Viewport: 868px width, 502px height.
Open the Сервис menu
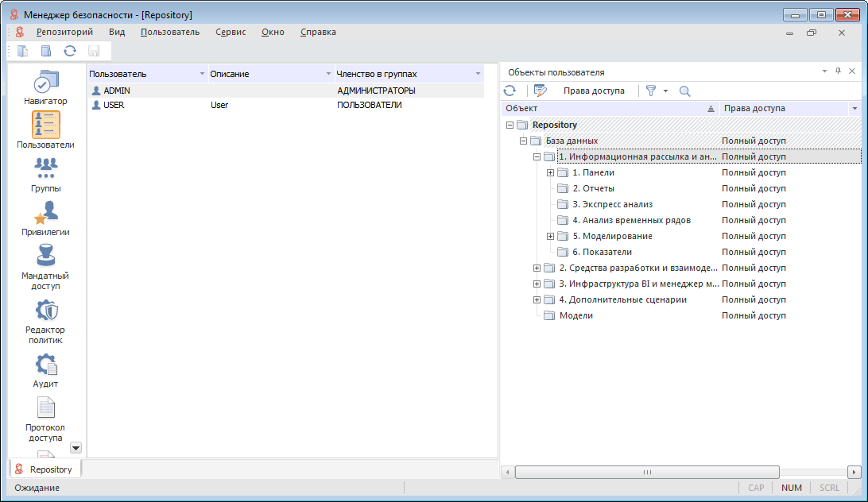pyautogui.click(x=231, y=32)
